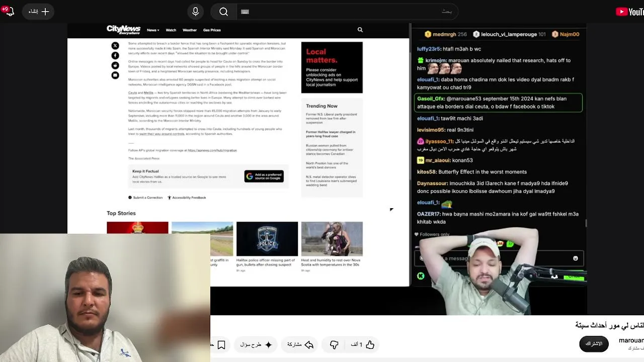
Task: Open the Ceuta link in the article
Action: 132,93
